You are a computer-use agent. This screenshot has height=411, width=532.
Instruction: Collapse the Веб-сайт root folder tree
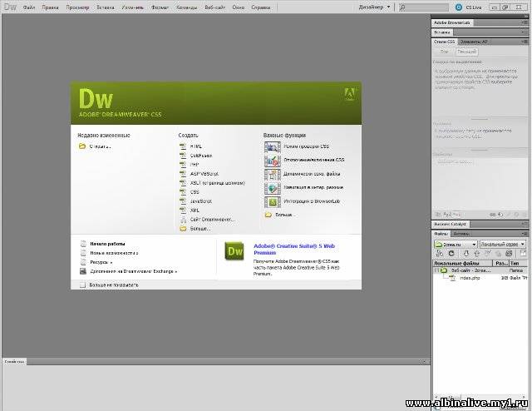(x=437, y=270)
